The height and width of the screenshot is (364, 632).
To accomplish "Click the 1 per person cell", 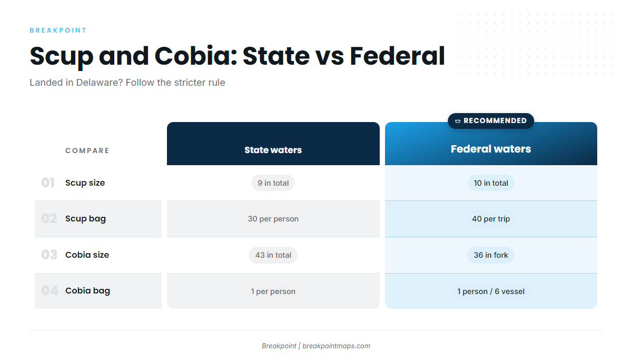I will (x=273, y=291).
